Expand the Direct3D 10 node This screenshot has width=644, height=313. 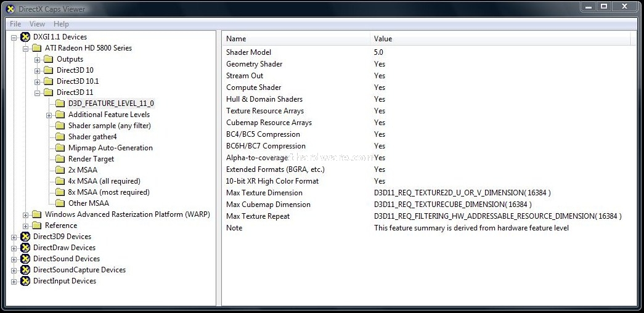point(38,71)
